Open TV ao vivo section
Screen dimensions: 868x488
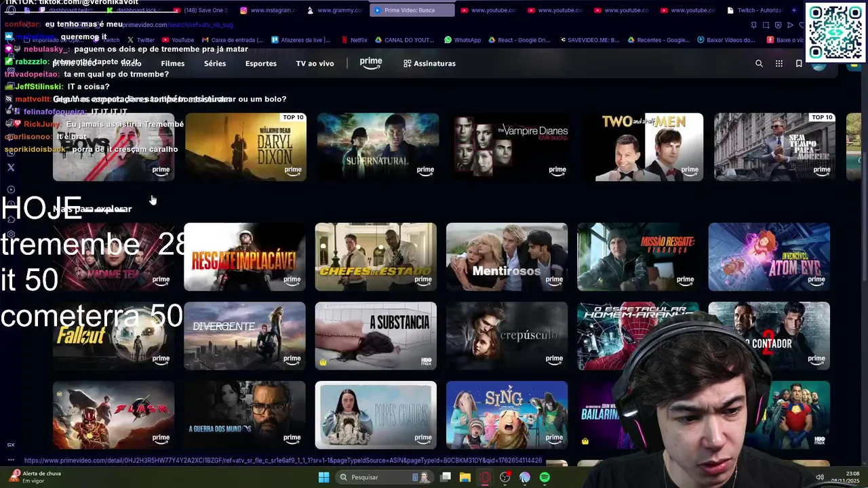[x=315, y=63]
